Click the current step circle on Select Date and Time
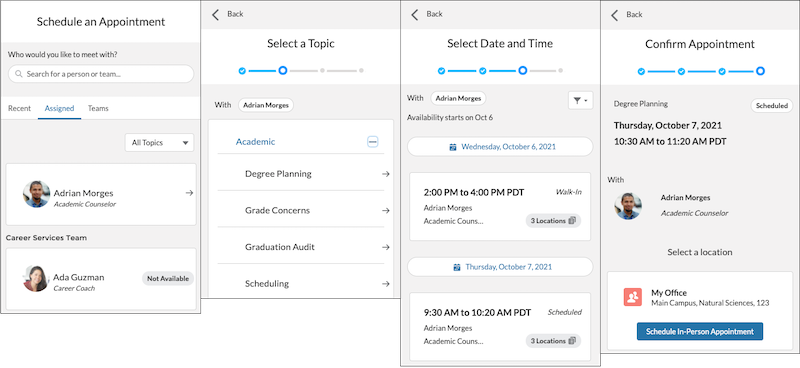Image resolution: width=800 pixels, height=368 pixels. point(522,71)
